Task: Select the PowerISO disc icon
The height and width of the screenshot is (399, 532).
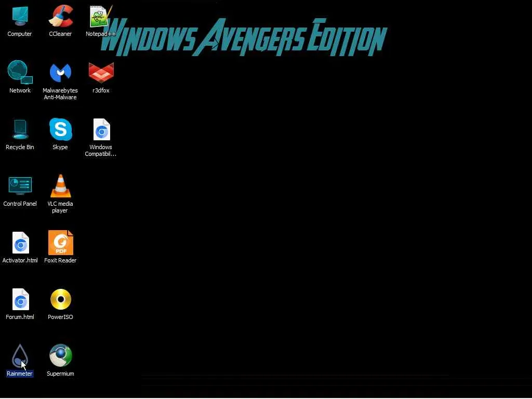Action: 61,299
